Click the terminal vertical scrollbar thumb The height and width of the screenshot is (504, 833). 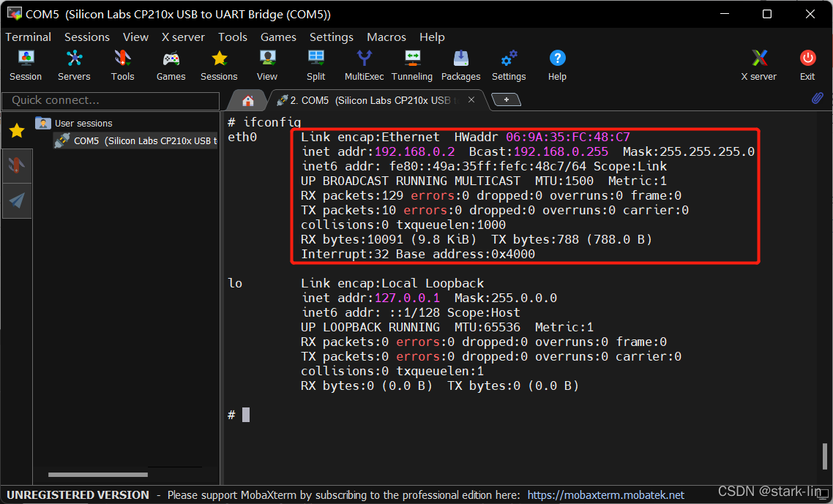pyautogui.click(x=824, y=456)
